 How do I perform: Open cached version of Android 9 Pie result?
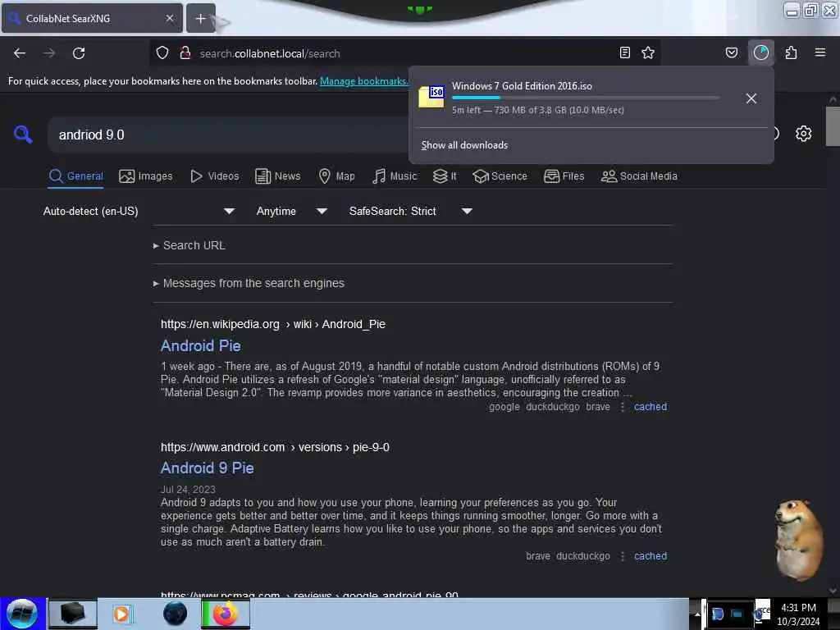click(x=651, y=556)
